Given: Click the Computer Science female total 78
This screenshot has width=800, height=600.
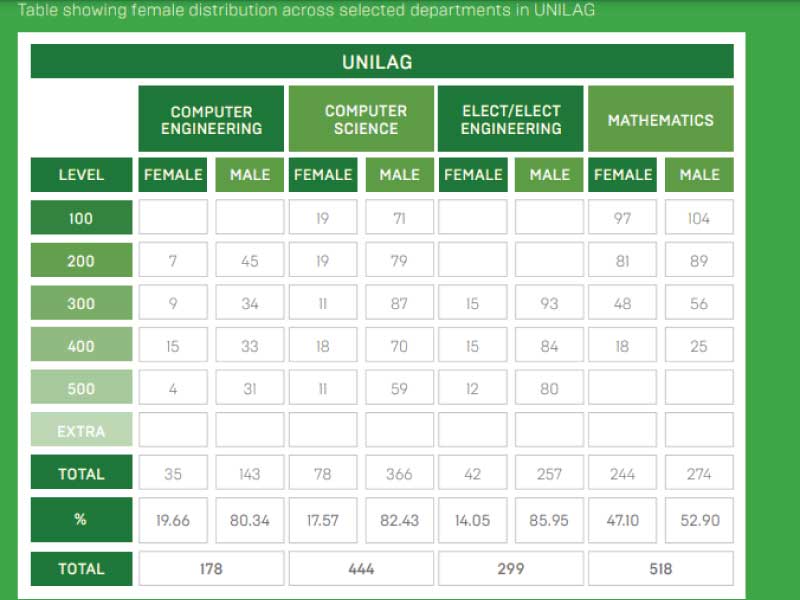Looking at the screenshot, I should click(323, 472).
